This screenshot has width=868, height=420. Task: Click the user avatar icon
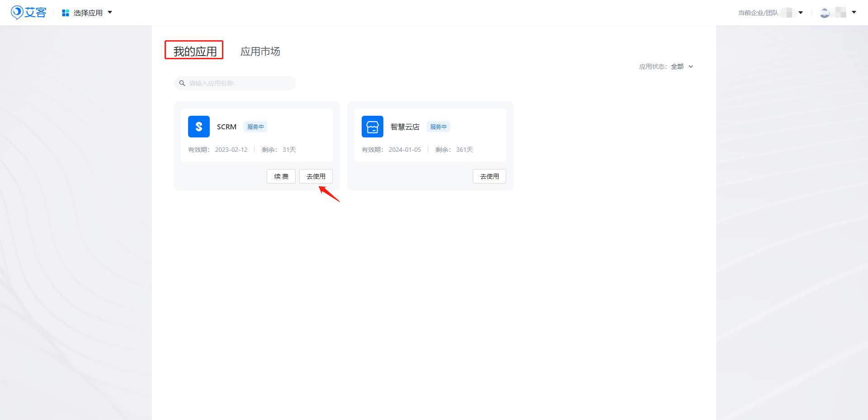(825, 13)
